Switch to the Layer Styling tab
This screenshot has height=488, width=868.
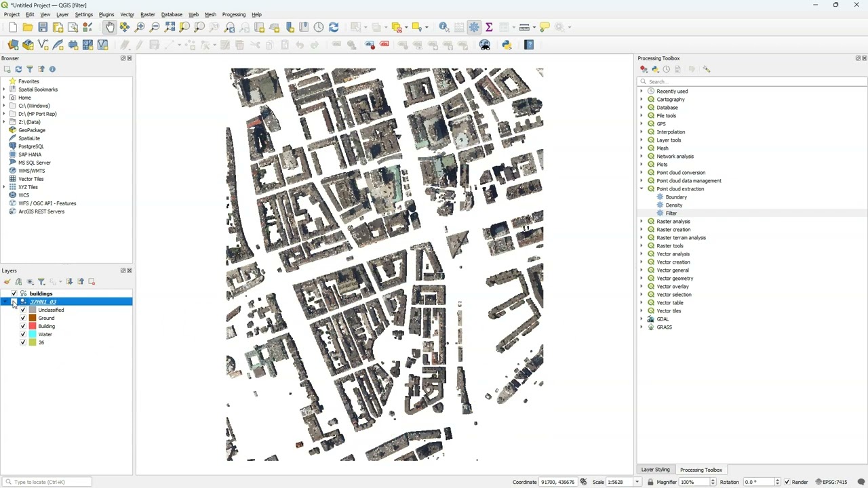pos(655,470)
